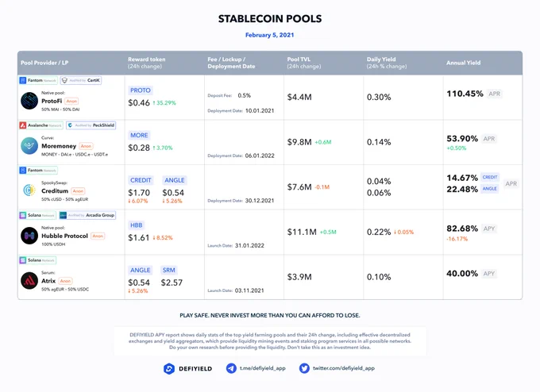
Task: Click the Pool Provider / LP column header
Action: (44, 63)
